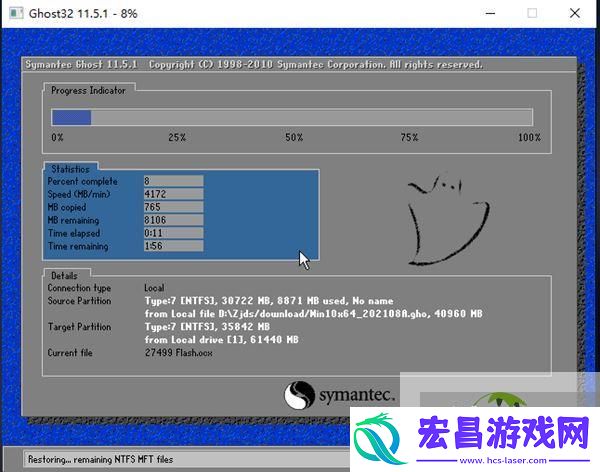The height and width of the screenshot is (472, 600).
Task: Click the Progress Indicator group label
Action: pos(88,90)
